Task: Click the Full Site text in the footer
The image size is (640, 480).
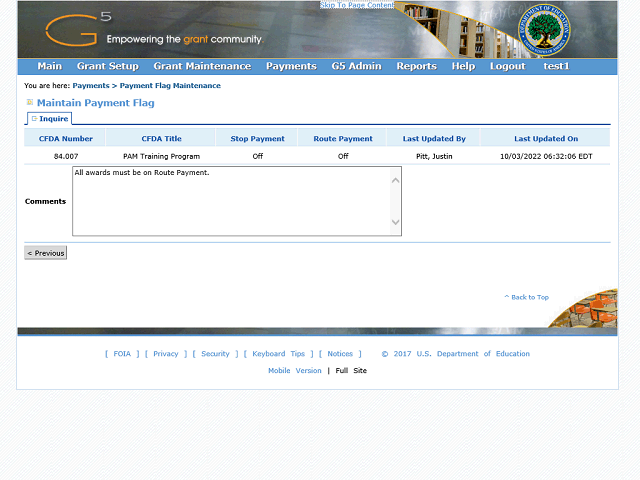Action: [351, 371]
